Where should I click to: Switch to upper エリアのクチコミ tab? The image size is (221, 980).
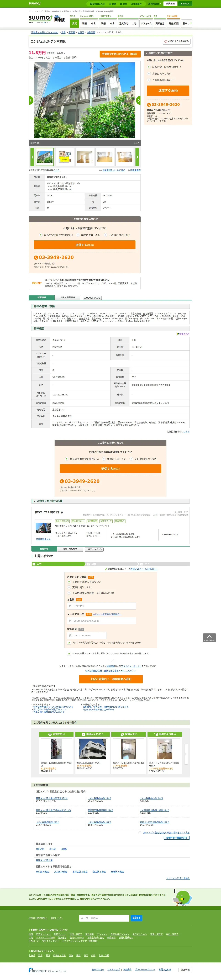[x=92, y=298]
